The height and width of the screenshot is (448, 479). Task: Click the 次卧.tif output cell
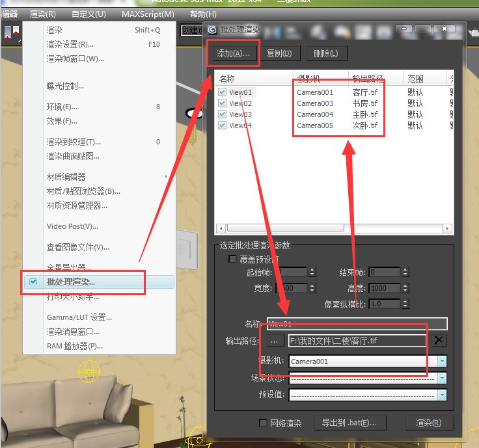pos(365,125)
